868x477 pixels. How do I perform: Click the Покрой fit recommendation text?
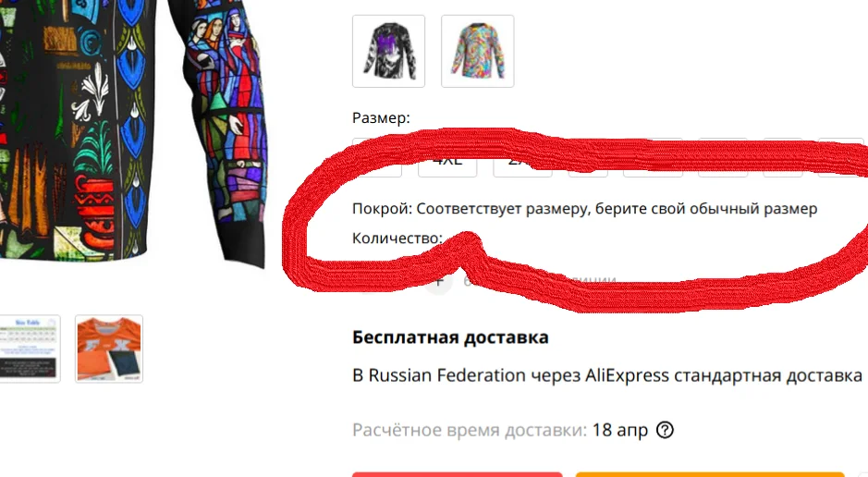584,209
